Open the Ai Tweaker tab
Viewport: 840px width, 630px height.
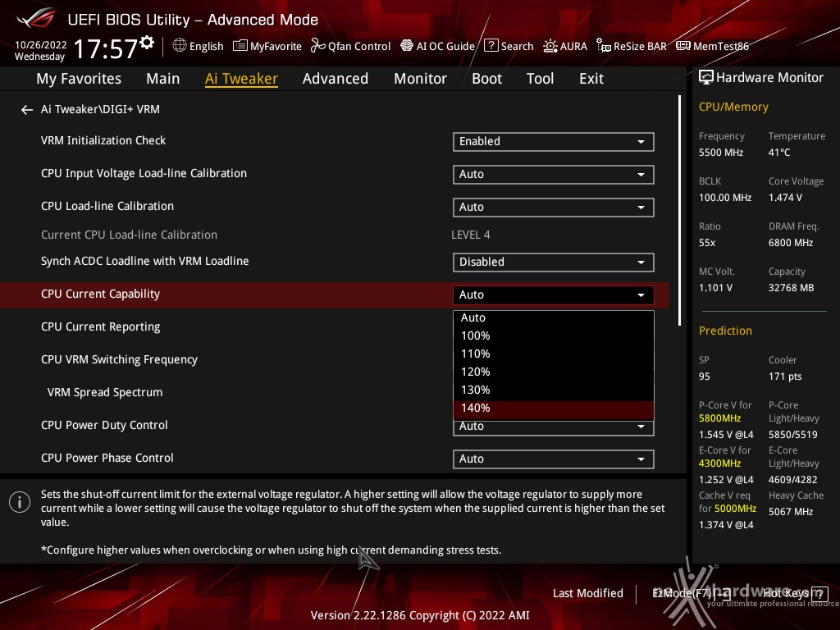[x=241, y=79]
